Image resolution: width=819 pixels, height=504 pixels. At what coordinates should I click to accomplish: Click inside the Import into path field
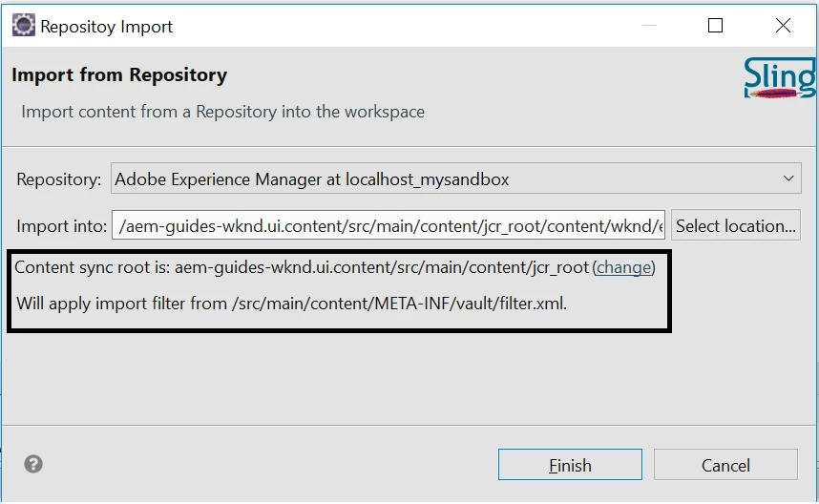pyautogui.click(x=388, y=225)
